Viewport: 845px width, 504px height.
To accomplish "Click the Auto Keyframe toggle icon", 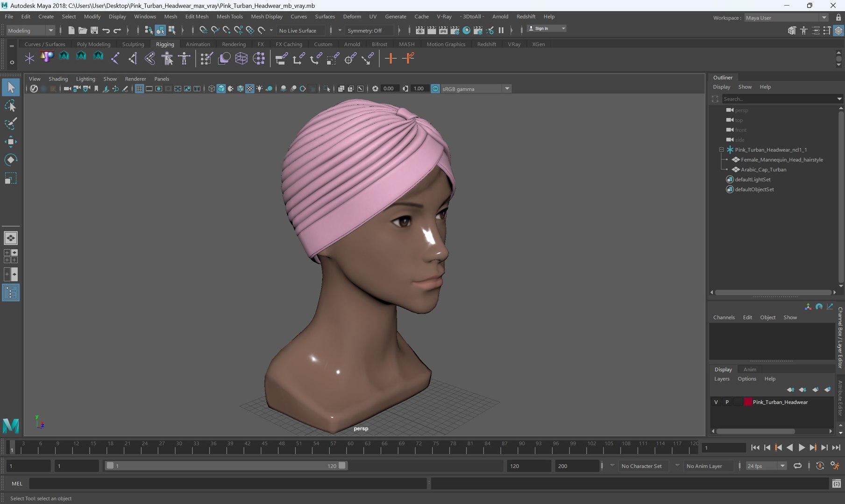I will (x=820, y=466).
